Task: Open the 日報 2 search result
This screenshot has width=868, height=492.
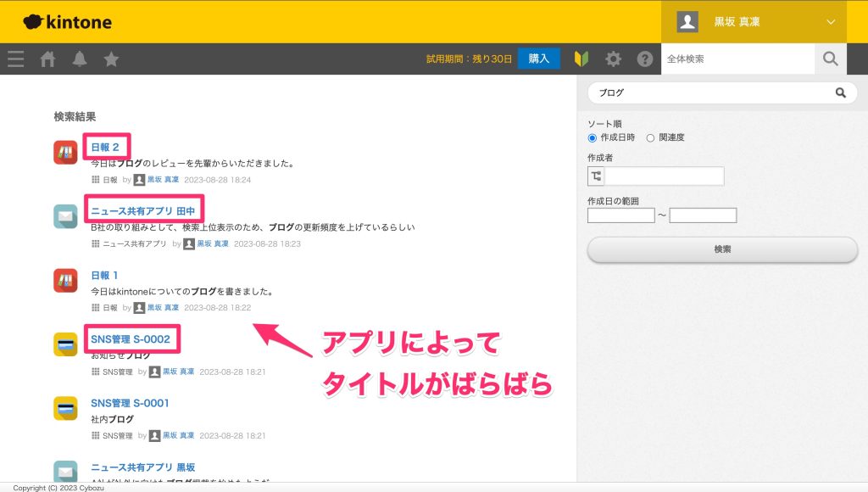Action: click(105, 148)
